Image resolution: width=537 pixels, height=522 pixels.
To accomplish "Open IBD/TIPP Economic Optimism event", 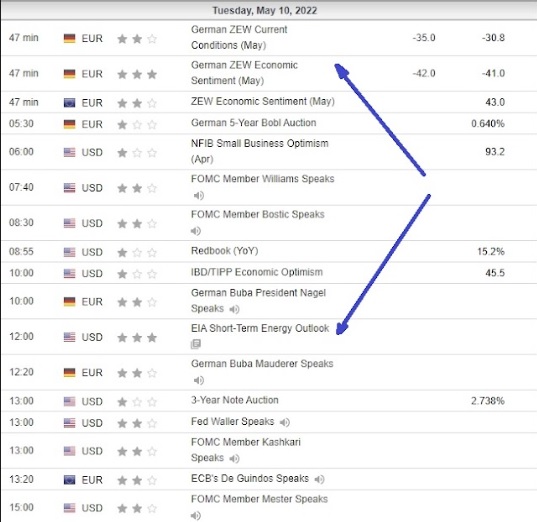I will pyautogui.click(x=257, y=272).
